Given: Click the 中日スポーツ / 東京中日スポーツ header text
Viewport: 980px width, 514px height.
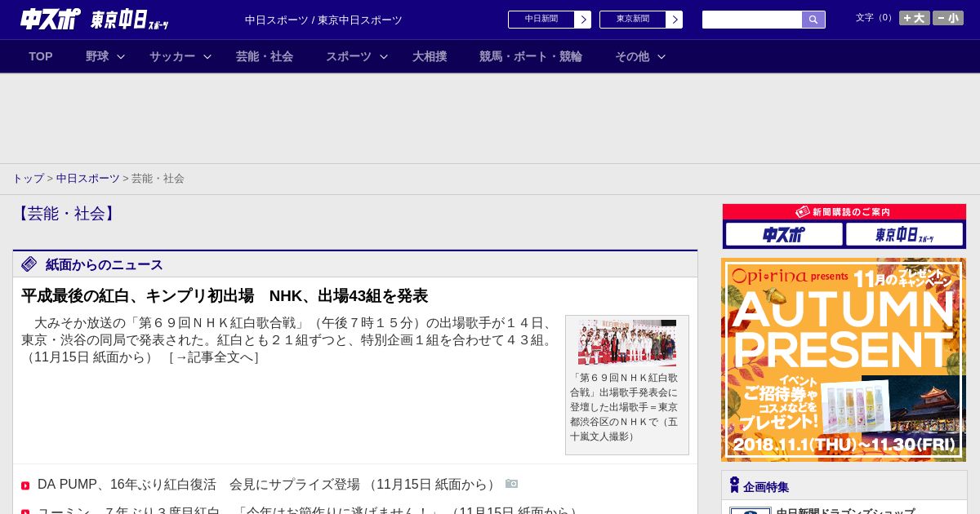Looking at the screenshot, I should click(323, 20).
